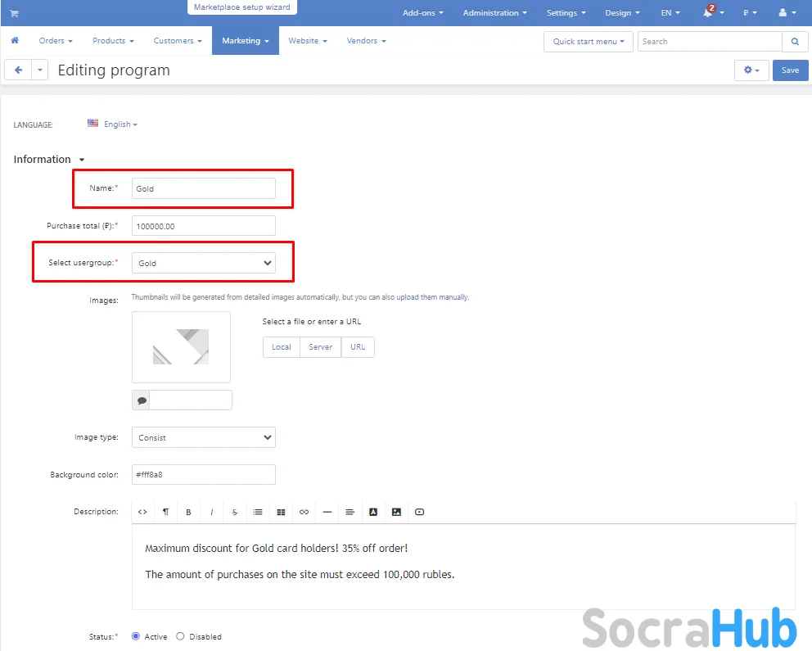The height and width of the screenshot is (651, 812).
Task: Go to the home dashboard icon
Action: click(x=15, y=40)
